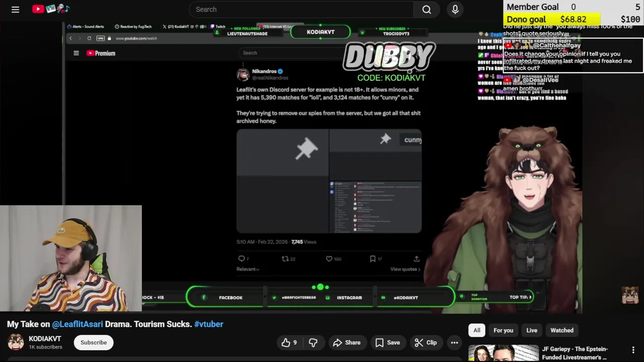The image size is (644, 362).
Task: Open bottom-right Discord screenshot tweet image
Action: tap(375, 207)
